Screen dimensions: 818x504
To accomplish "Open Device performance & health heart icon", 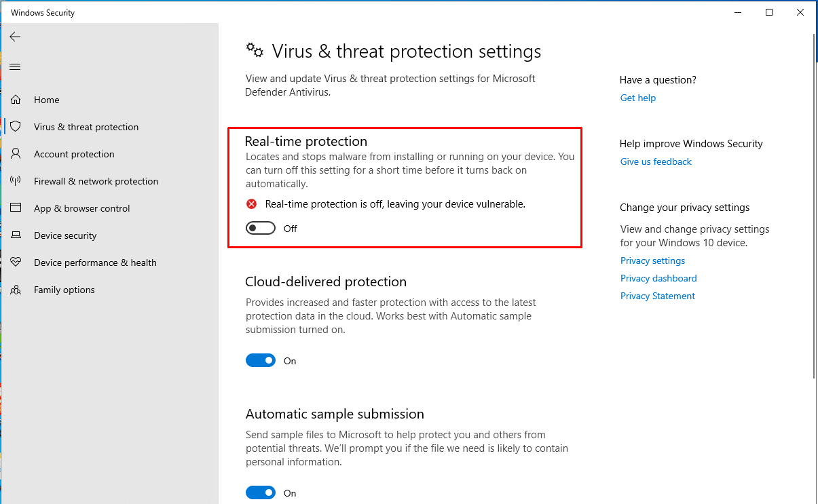I will coord(16,263).
